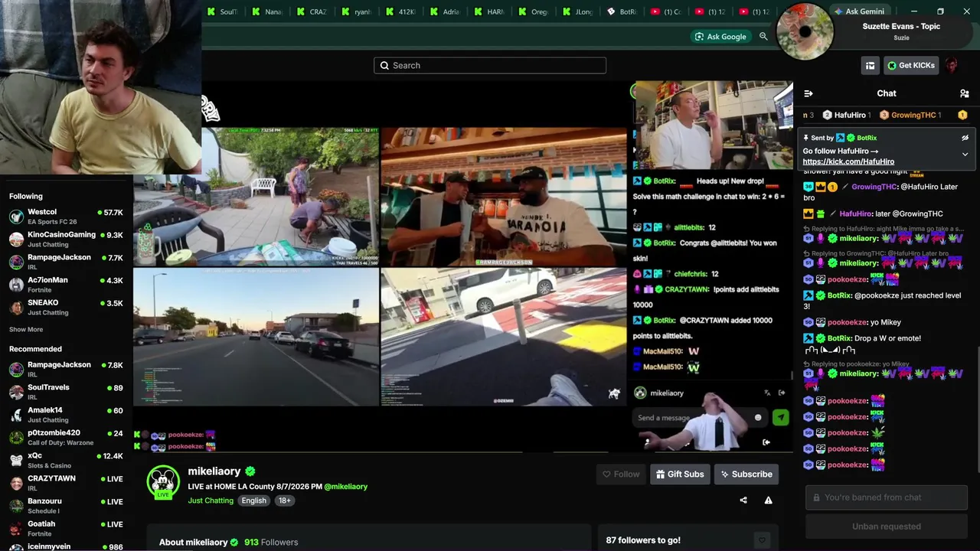Screen dimensions: 980x551
Task: Click the verified badge next to mikeliaory
Action: coord(250,471)
